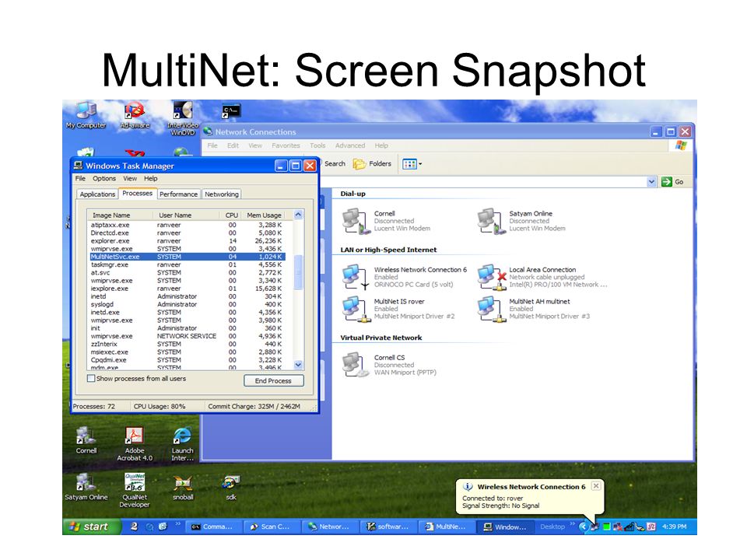Open Task Manager View menu
The image size is (747, 560).
(x=130, y=179)
